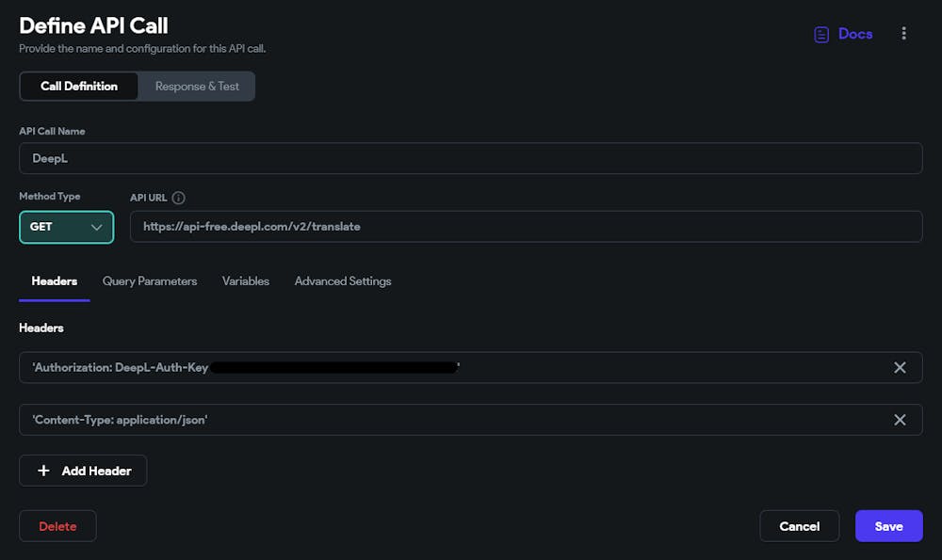The image size is (942, 560).
Task: Open the three-dot more options menu
Action: tap(903, 34)
